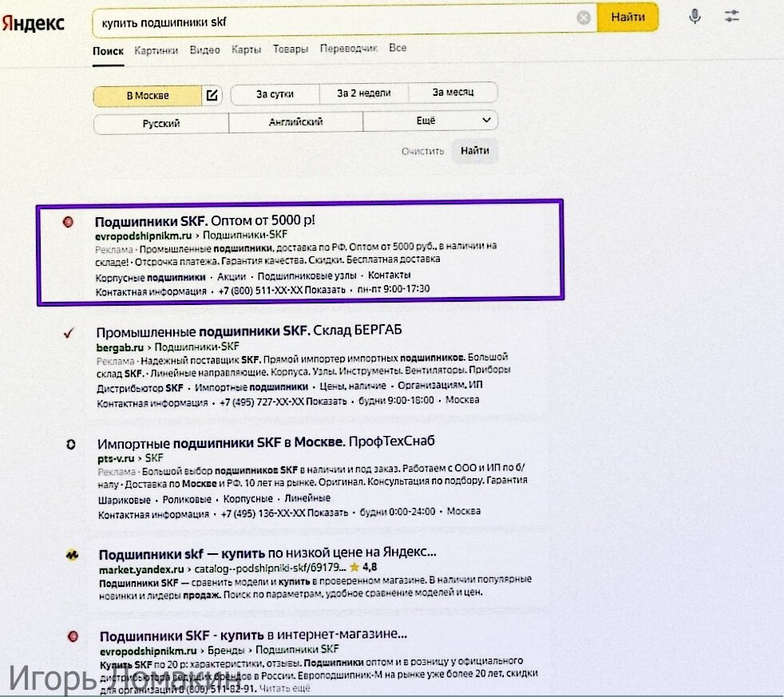The height and width of the screenshot is (697, 784).
Task: Click Цены, наличие sitelink
Action: 353,386
